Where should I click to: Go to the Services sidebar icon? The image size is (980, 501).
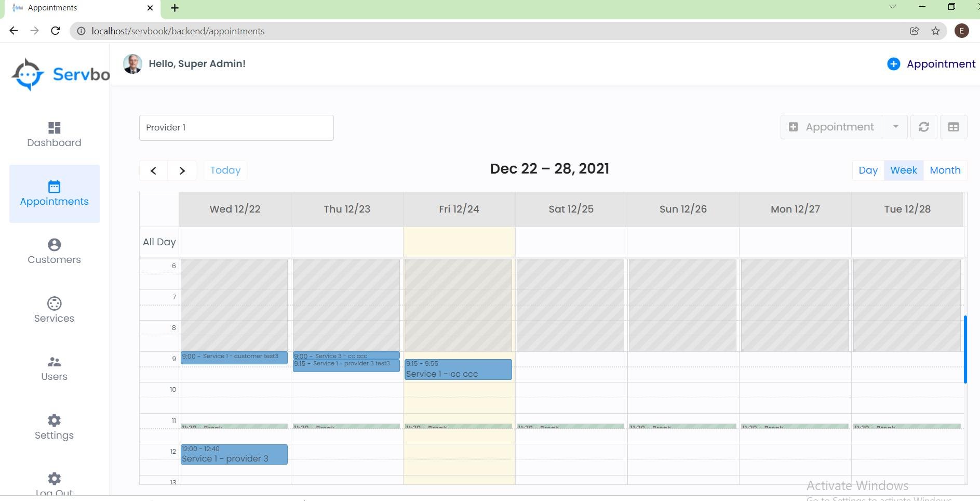[54, 304]
